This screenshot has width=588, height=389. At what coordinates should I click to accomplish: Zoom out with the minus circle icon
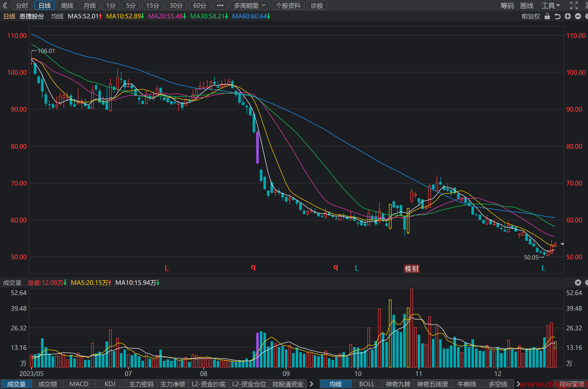pos(578,16)
